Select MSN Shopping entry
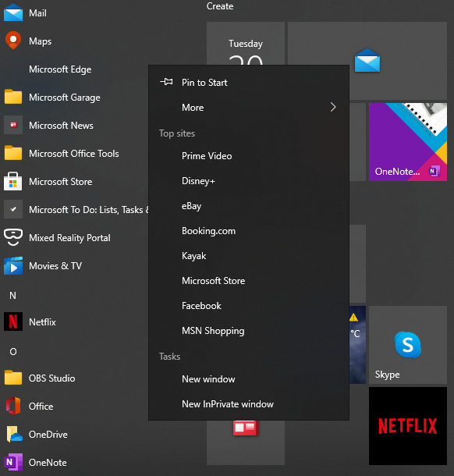 [249, 331]
